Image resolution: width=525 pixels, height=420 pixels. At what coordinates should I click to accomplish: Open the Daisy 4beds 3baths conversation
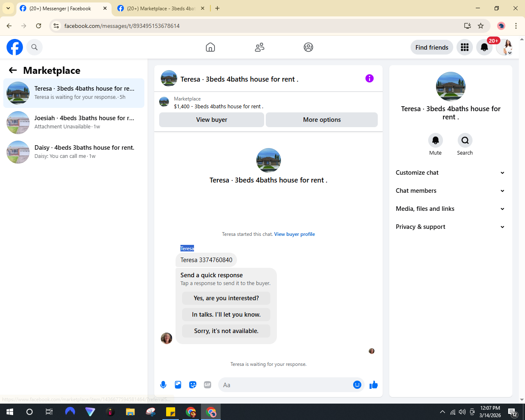coord(74,152)
